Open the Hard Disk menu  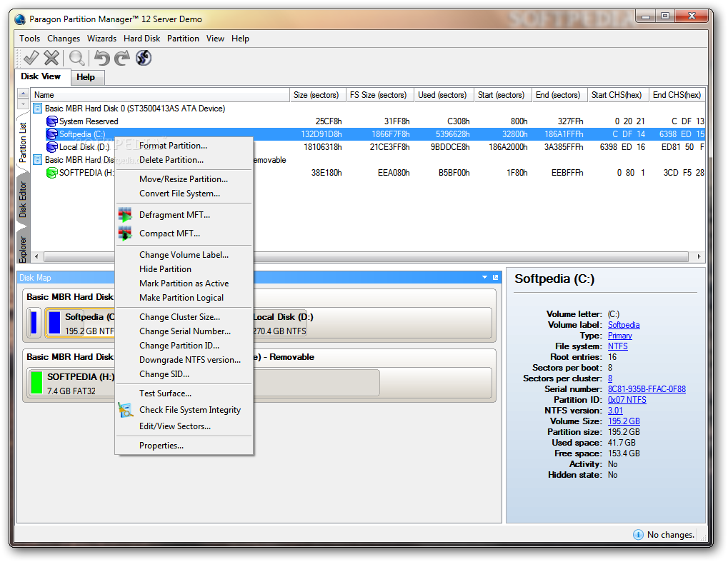point(141,39)
